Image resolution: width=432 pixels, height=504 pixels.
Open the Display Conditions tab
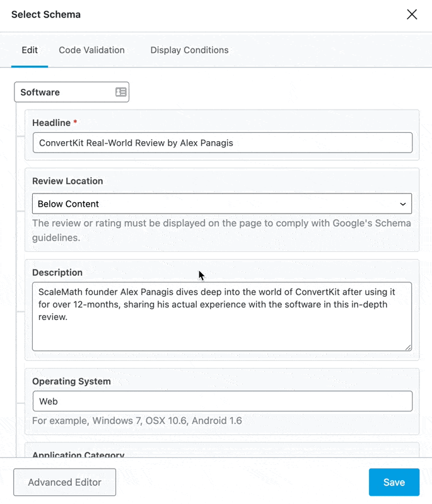tap(189, 50)
